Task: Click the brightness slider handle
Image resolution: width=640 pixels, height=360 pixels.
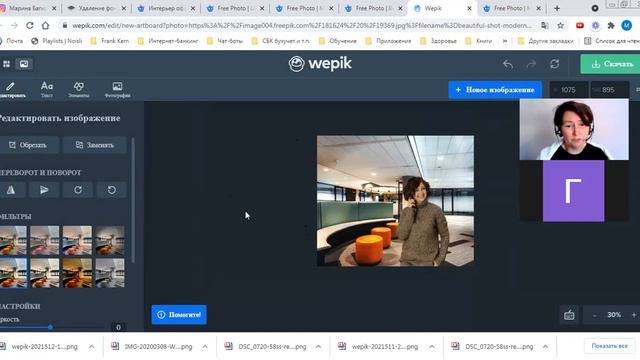Action: click(50, 327)
